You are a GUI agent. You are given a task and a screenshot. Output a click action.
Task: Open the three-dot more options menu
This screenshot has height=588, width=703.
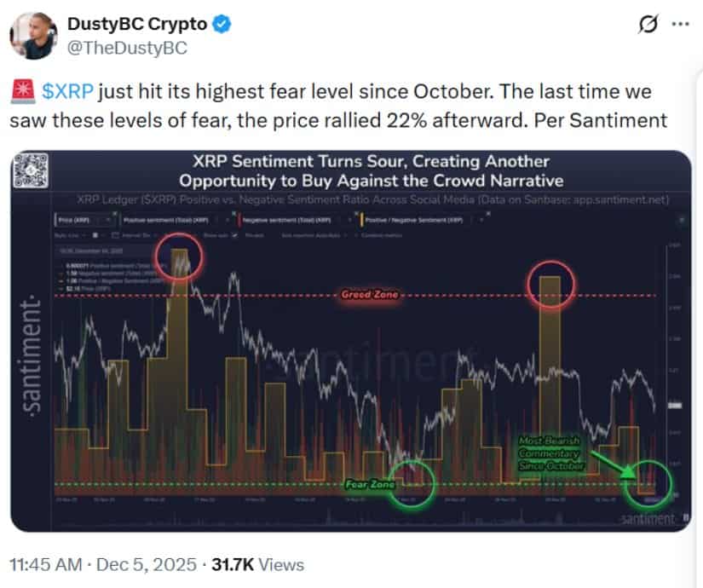[x=679, y=24]
